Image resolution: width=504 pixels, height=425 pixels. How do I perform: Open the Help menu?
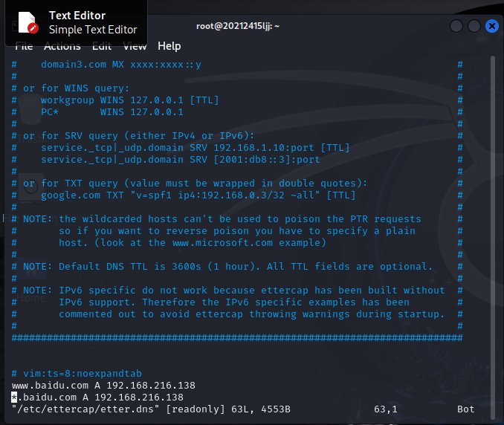169,46
